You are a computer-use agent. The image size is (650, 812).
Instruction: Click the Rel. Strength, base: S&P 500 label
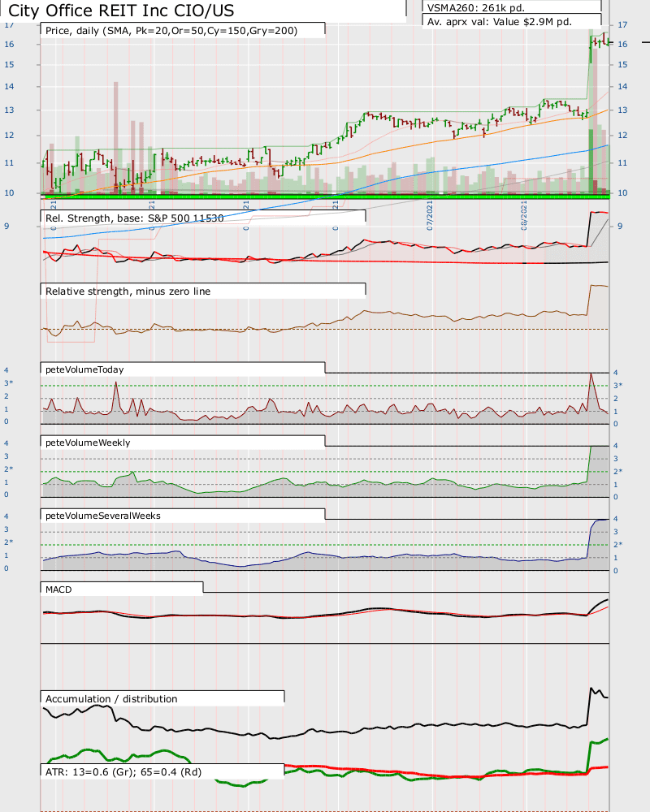(x=135, y=218)
